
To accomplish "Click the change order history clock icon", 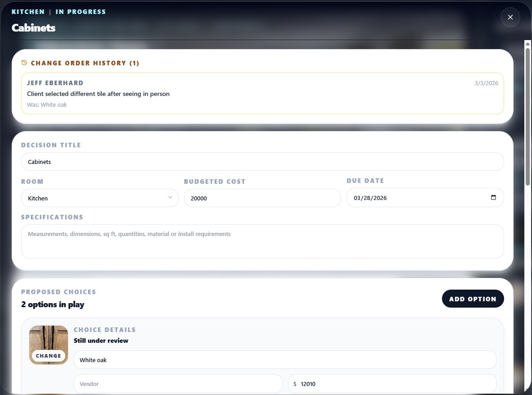I will point(24,63).
